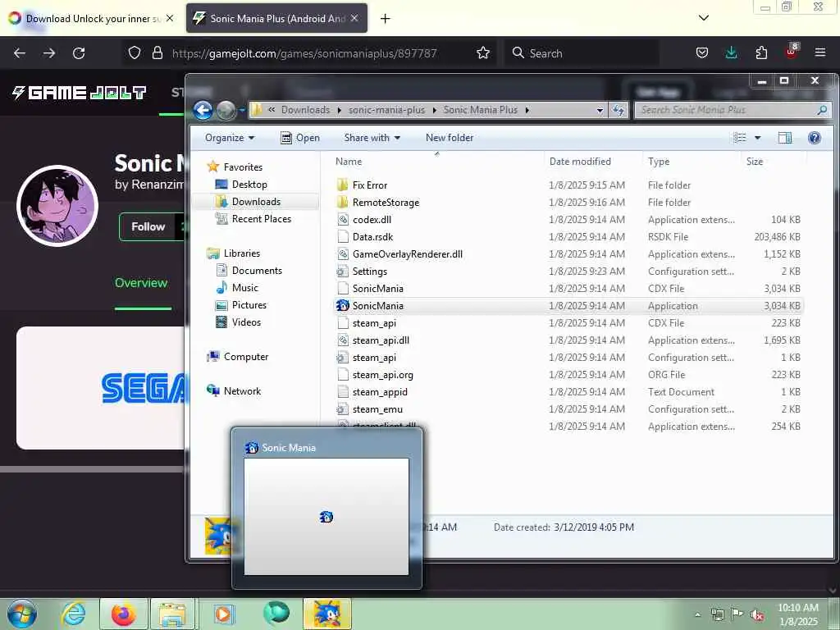
Task: Click the Firefox Search box
Action: [582, 53]
